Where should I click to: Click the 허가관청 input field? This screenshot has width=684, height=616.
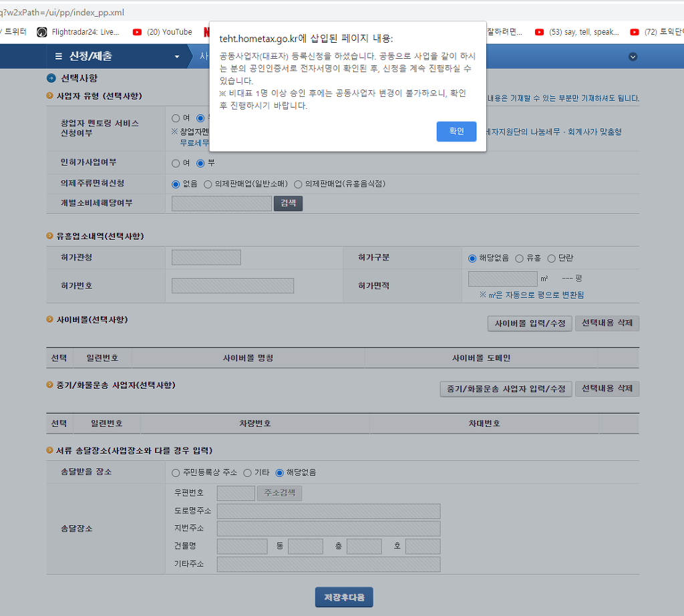206,257
